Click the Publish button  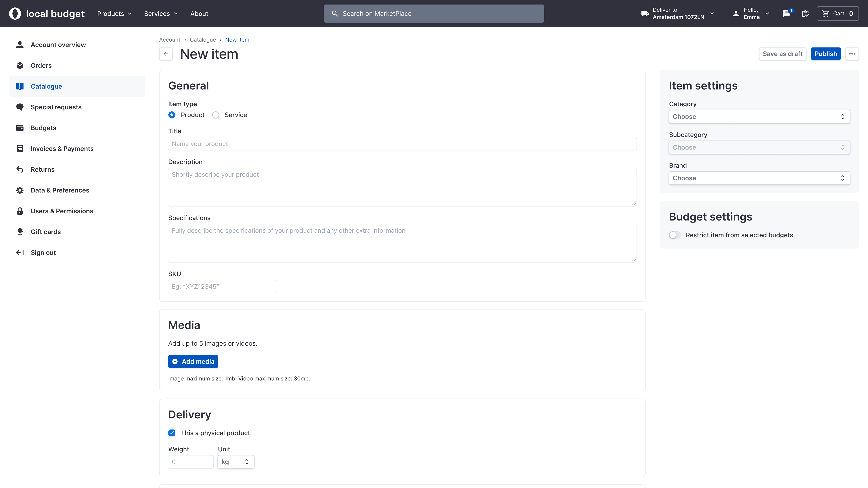pos(825,54)
